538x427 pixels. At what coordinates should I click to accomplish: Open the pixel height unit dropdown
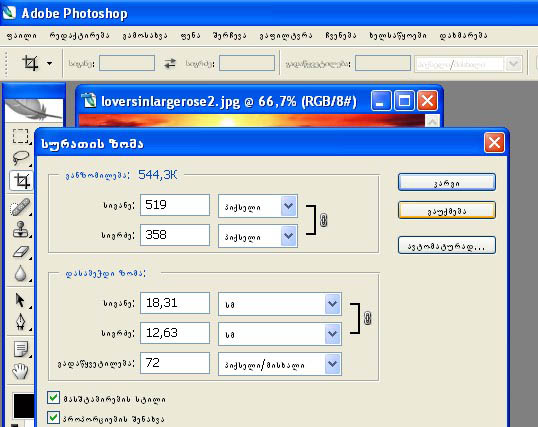[x=288, y=236]
